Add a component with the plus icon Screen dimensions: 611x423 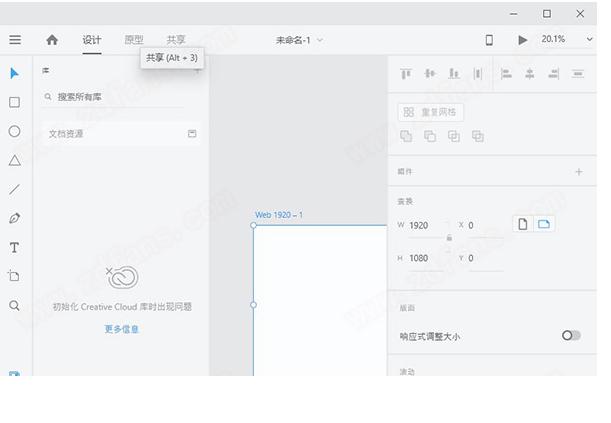[x=579, y=172]
